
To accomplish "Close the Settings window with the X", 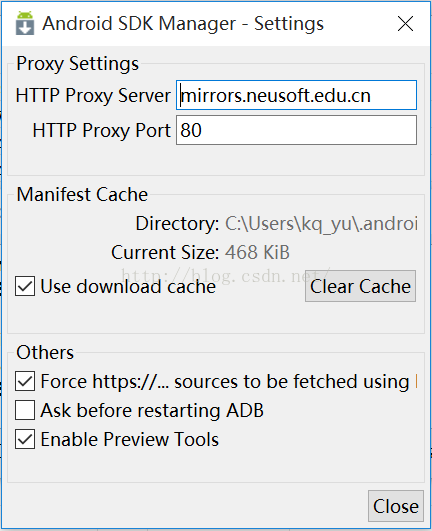I will click(405, 24).
